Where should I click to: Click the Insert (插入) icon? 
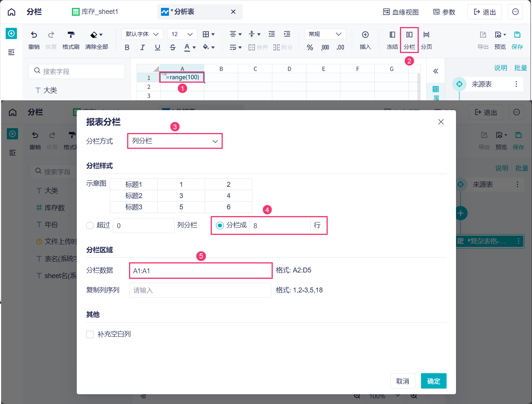pos(365,35)
